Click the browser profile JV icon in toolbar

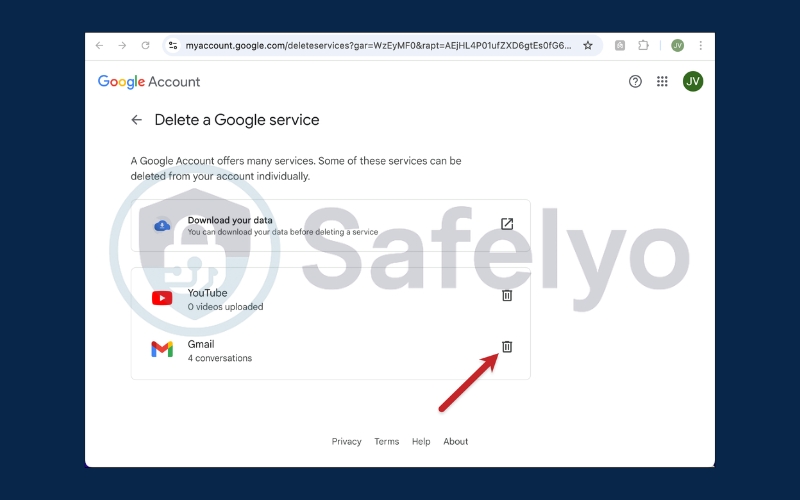[x=677, y=45]
